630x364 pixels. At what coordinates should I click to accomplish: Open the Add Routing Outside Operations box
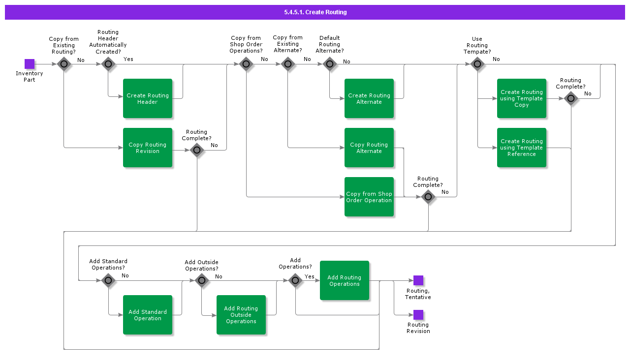click(x=241, y=315)
